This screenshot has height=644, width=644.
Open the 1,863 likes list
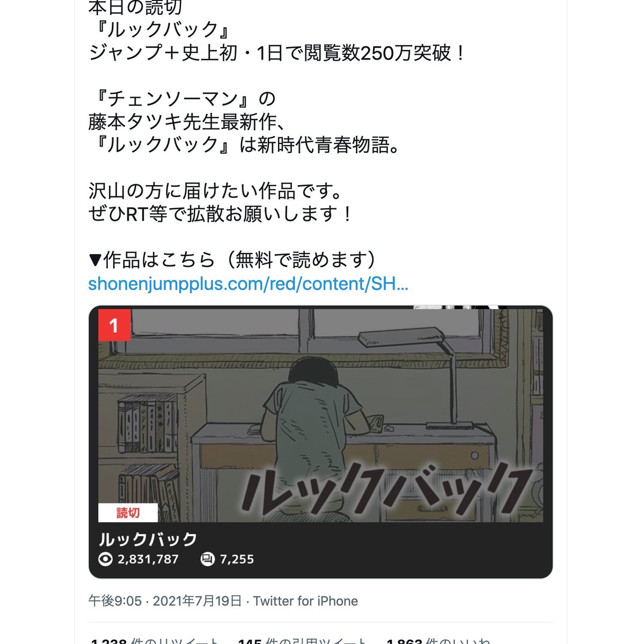click(438, 640)
